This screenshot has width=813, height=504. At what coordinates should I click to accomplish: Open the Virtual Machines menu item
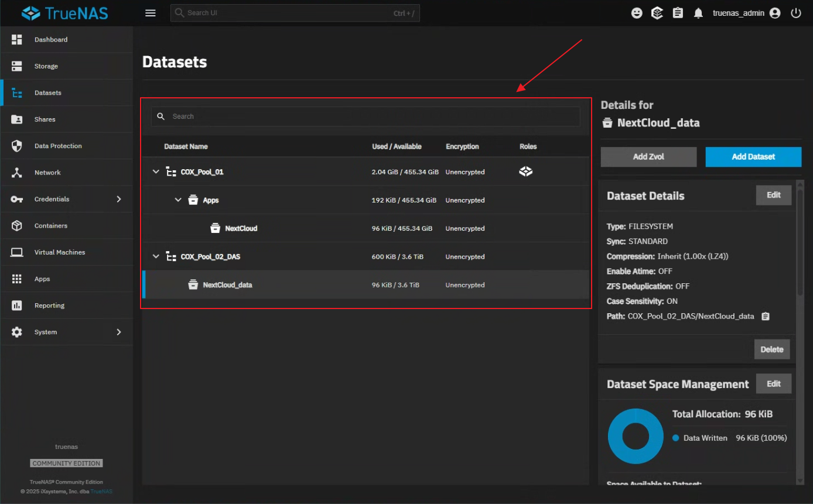click(x=67, y=252)
